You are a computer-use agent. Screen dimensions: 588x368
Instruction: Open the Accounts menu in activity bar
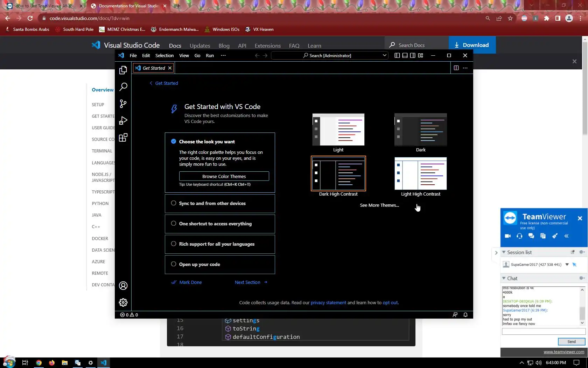[123, 286]
